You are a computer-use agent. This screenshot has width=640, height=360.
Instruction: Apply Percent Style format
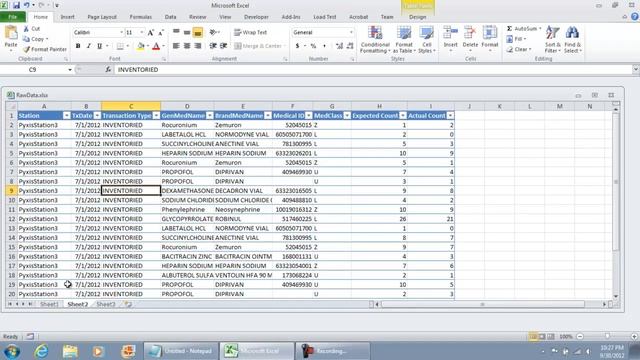pos(313,46)
